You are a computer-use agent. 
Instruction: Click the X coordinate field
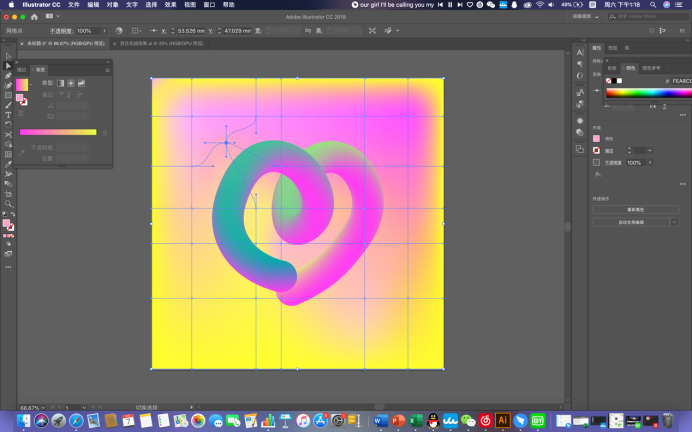tap(191, 31)
